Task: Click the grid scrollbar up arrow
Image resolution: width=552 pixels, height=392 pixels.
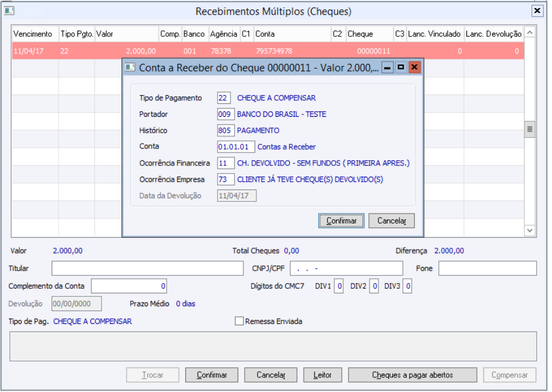Action: click(x=530, y=33)
